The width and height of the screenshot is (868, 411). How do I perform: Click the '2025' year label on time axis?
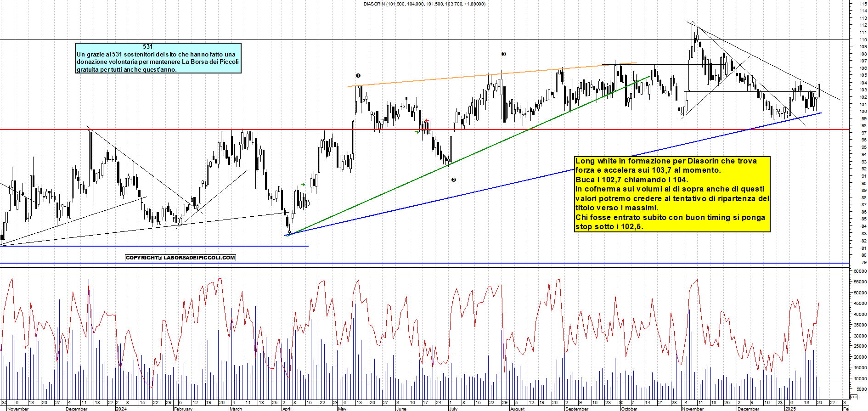tap(790, 409)
